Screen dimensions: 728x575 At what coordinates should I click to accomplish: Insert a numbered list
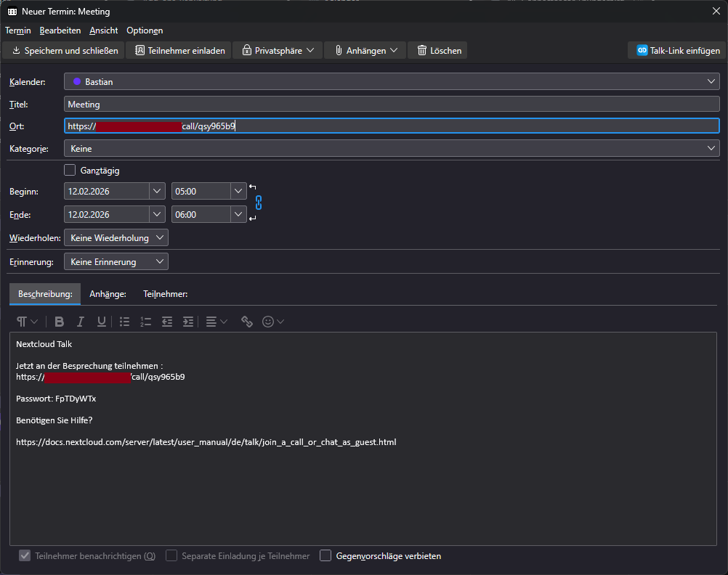(x=146, y=322)
